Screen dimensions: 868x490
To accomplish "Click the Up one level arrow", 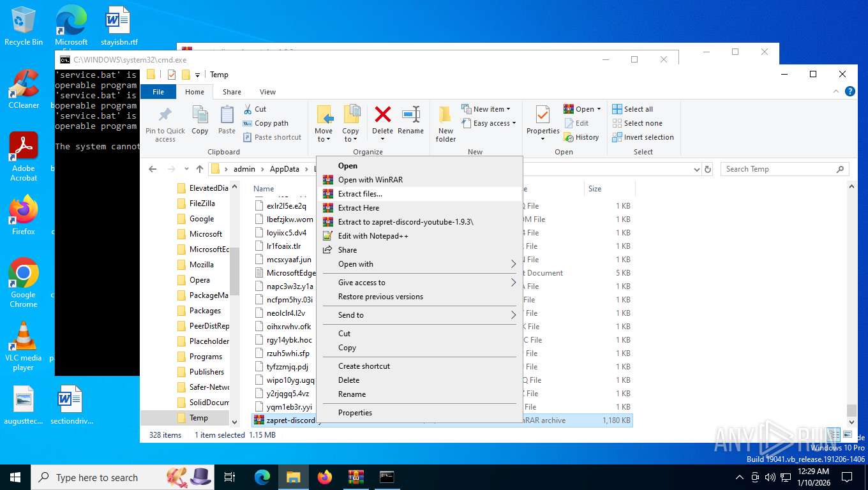I will (x=200, y=169).
